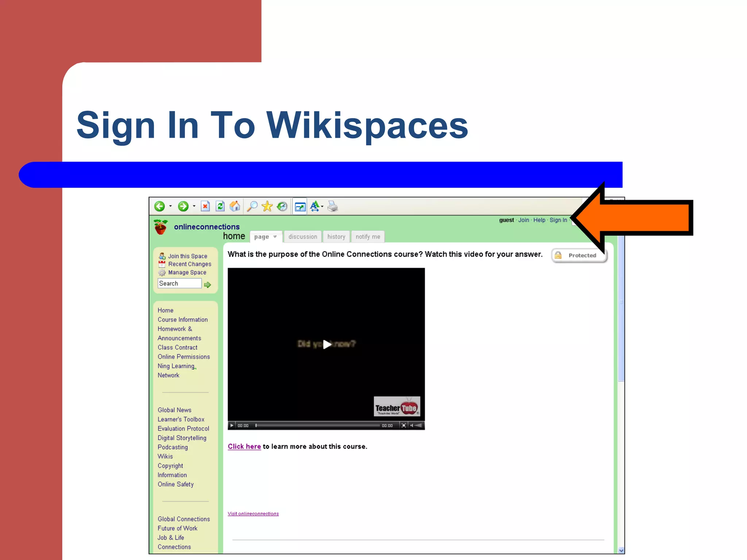The image size is (747, 560).
Task: Click the video progress seek bar
Action: (x=317, y=425)
